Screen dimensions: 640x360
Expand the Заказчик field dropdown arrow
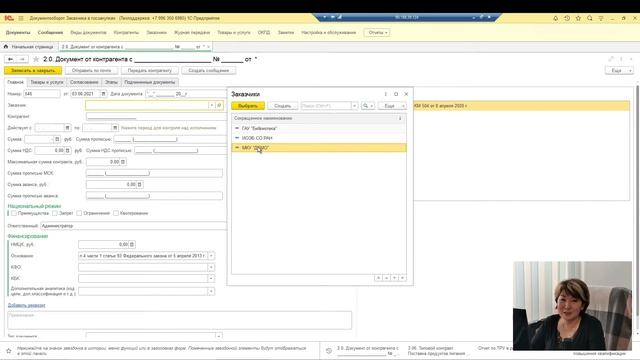tap(211, 105)
